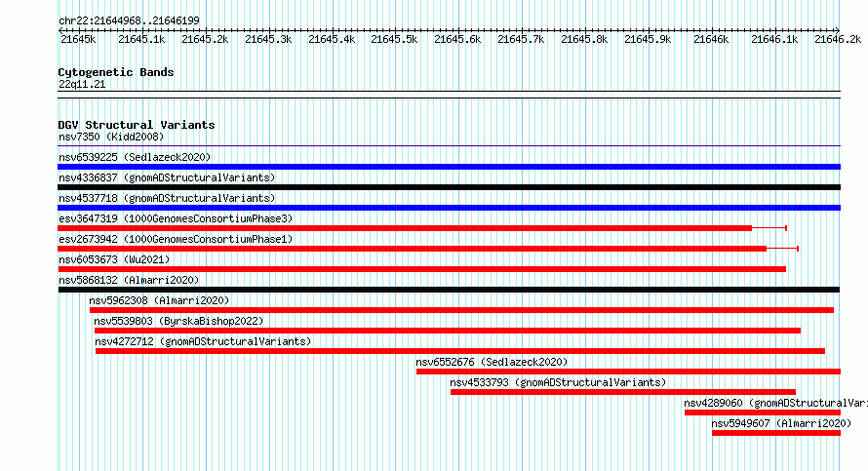Click nsv4336837 (gnomADStructuralVariants) label
Image resolution: width=868 pixels, height=471 pixels.
click(x=167, y=177)
